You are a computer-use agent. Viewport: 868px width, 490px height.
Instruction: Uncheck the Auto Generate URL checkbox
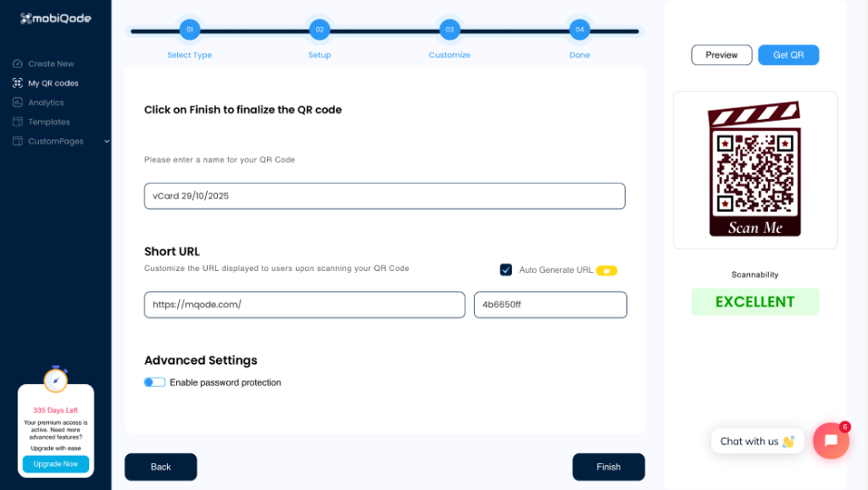tap(505, 270)
